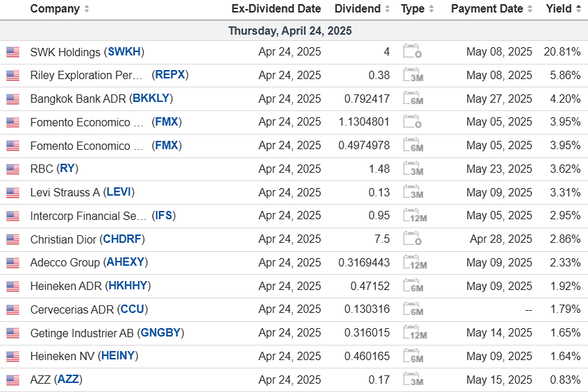This screenshot has height=392, width=588.
Task: Click the type icon for Christian Dior
Action: [412, 239]
